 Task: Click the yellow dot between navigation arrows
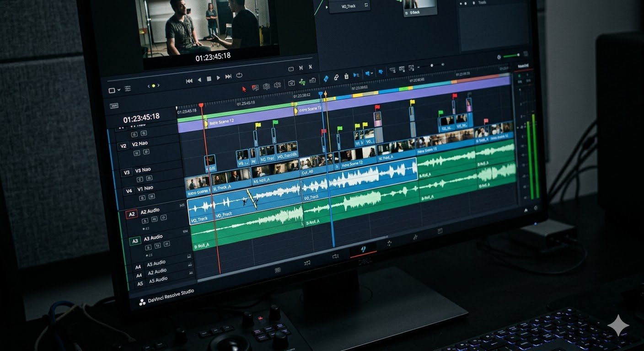(154, 85)
